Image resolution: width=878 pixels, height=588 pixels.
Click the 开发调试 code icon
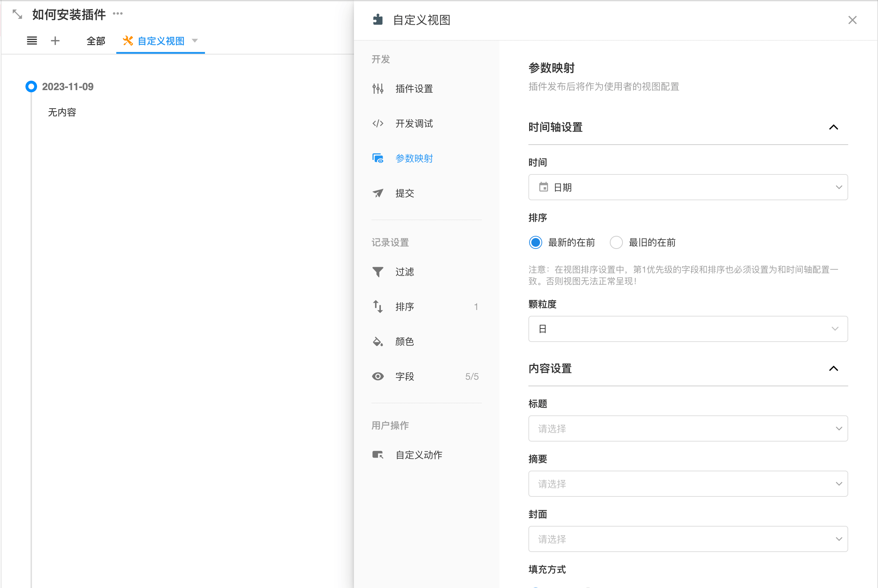378,123
